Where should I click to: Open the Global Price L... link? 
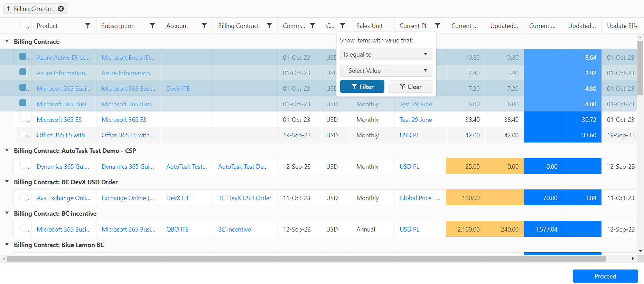(x=420, y=198)
